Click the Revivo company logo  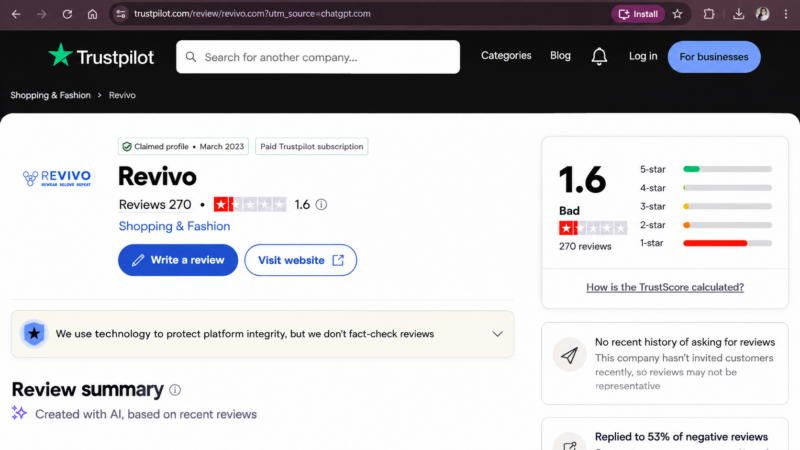click(x=57, y=178)
